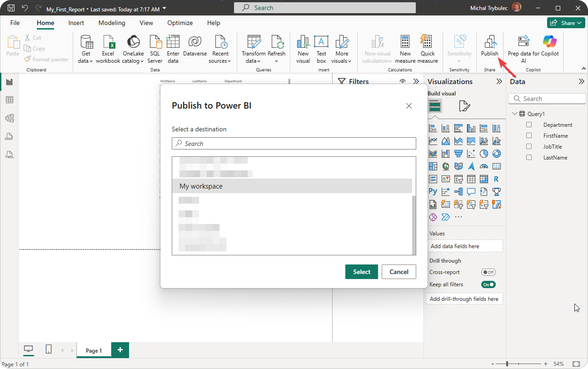The height and width of the screenshot is (369, 588).
Task: Collapse the Visualizations pane
Action: pyautogui.click(x=499, y=82)
